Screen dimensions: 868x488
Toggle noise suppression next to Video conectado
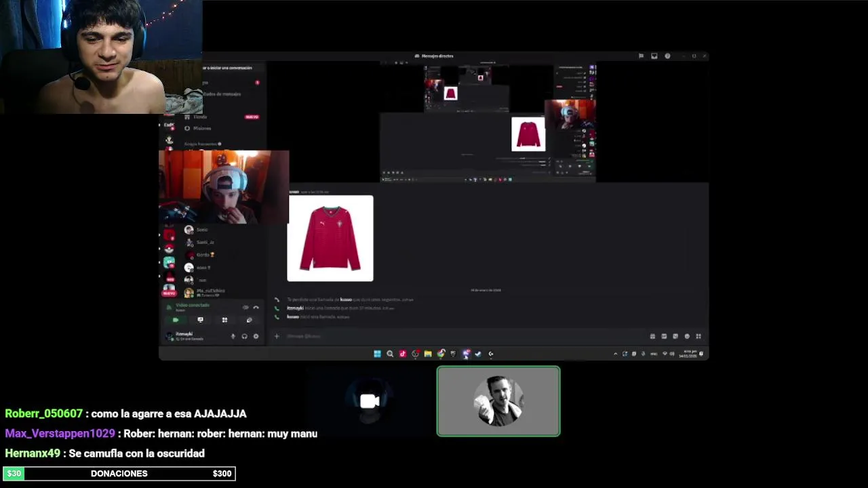245,307
